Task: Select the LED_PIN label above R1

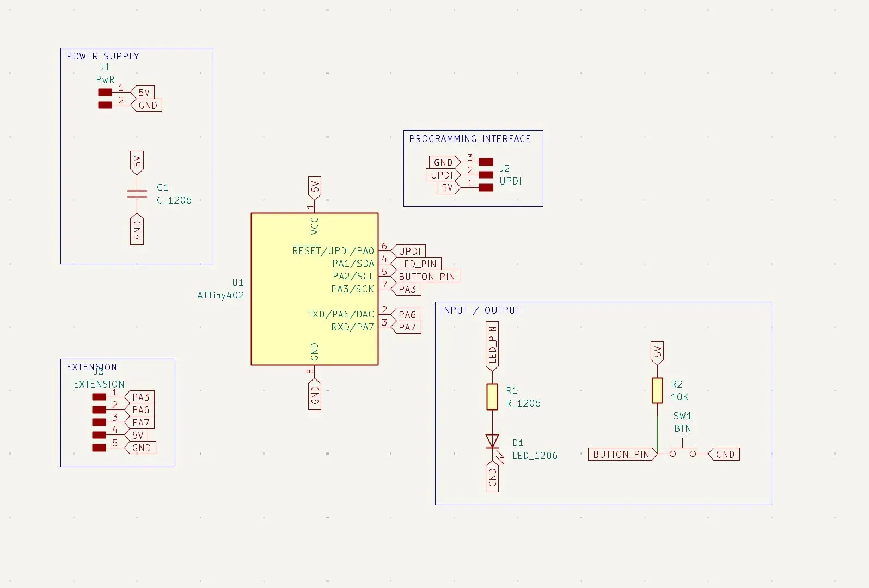Action: click(492, 346)
